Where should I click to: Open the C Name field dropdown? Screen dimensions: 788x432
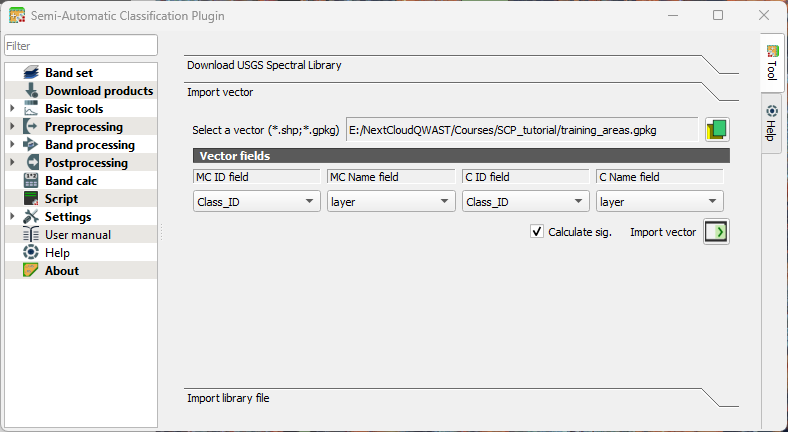click(659, 201)
